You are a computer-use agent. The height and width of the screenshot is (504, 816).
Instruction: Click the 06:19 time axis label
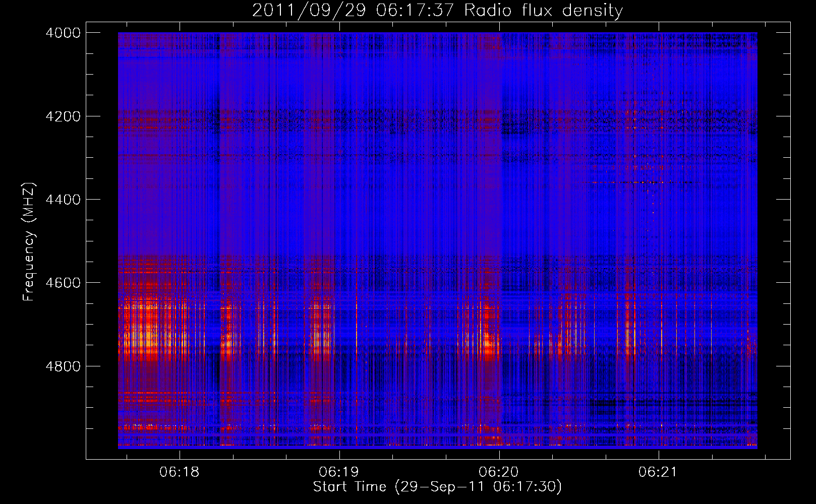(339, 472)
